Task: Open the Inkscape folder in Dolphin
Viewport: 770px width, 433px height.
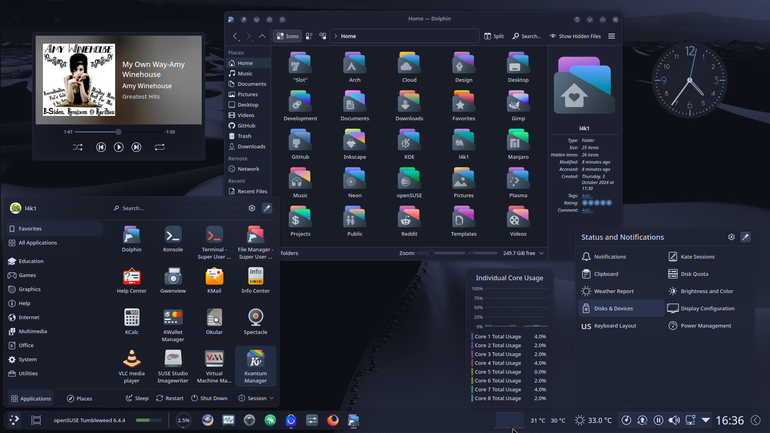Action: pos(355,143)
